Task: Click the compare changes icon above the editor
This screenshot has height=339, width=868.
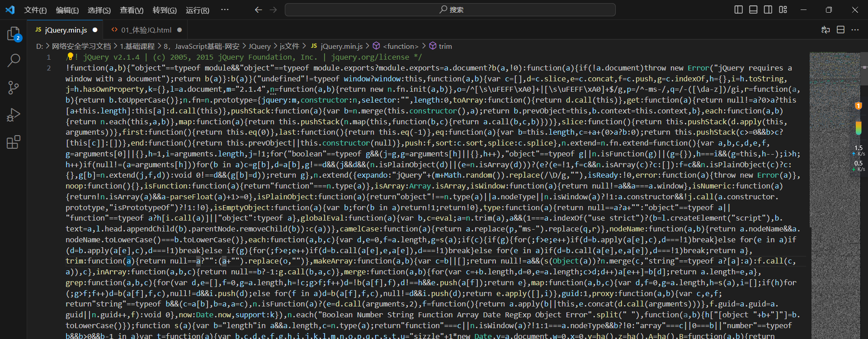Action: [x=826, y=30]
